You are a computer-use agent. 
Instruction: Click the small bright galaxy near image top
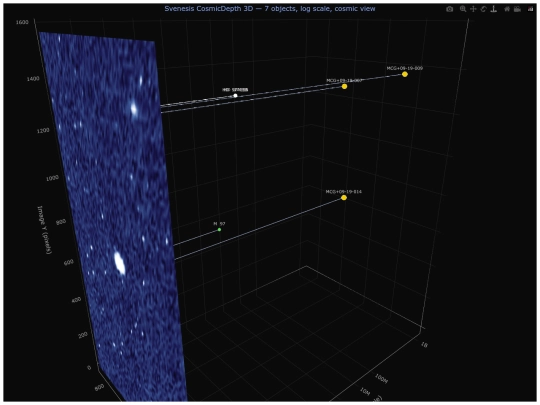point(134,109)
